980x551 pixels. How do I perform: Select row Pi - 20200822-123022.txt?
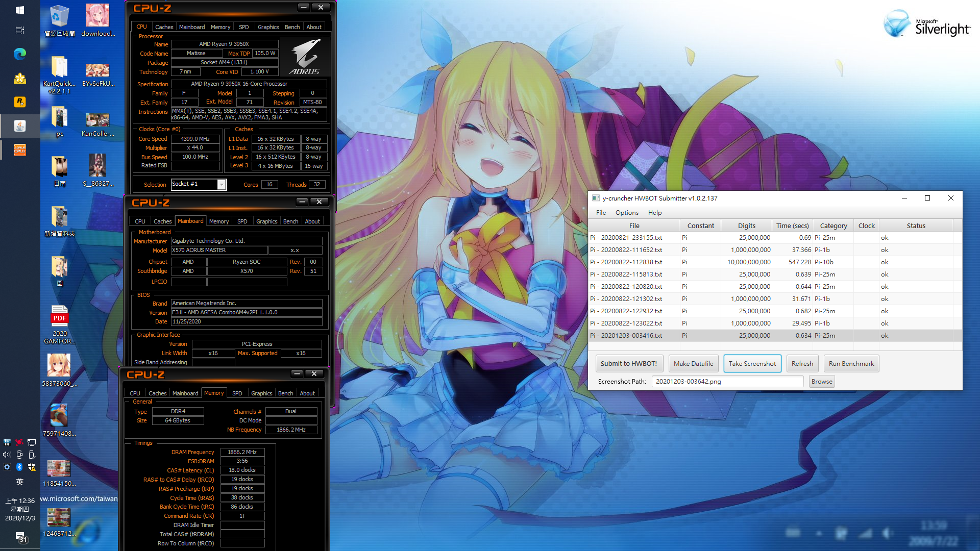[x=775, y=323]
